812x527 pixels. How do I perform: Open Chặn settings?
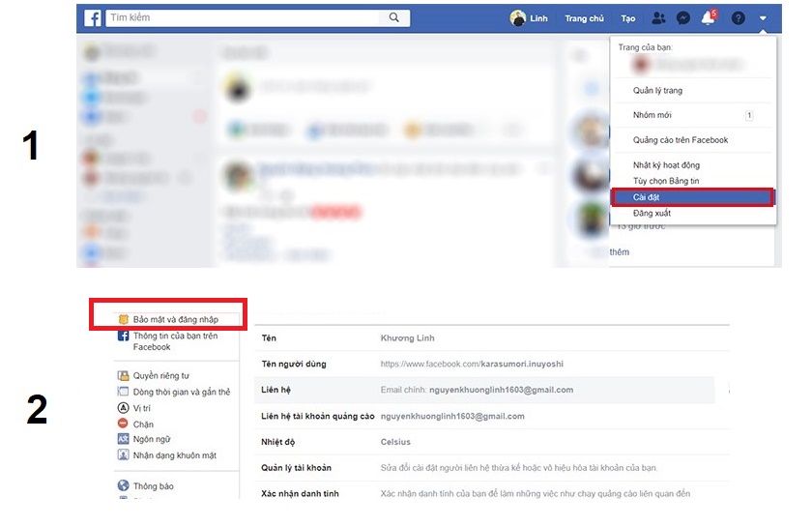click(143, 425)
